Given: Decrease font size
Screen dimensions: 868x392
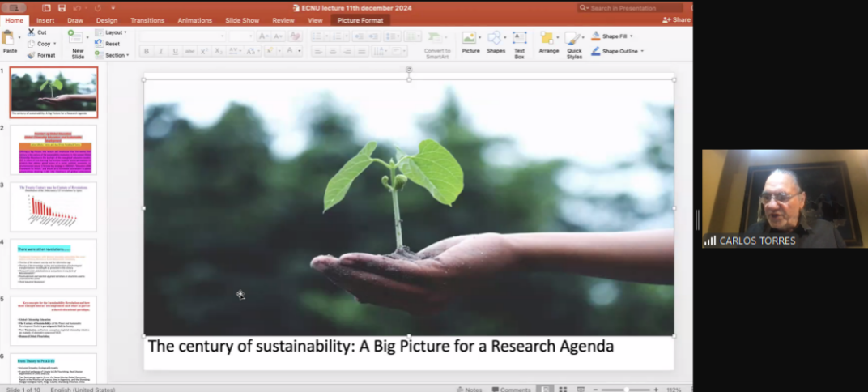Looking at the screenshot, I should (278, 36).
